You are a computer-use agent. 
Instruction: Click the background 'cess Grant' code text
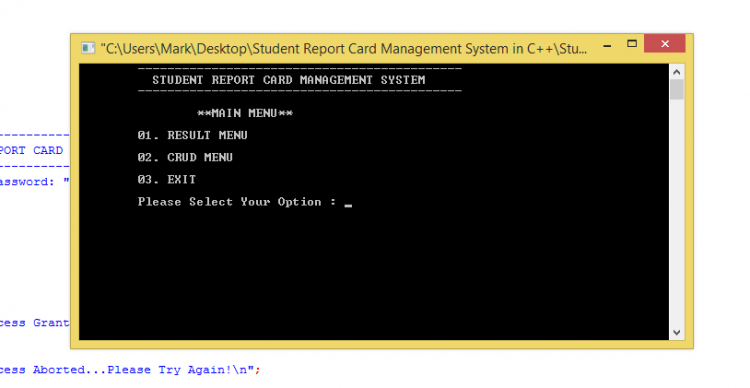34,323
